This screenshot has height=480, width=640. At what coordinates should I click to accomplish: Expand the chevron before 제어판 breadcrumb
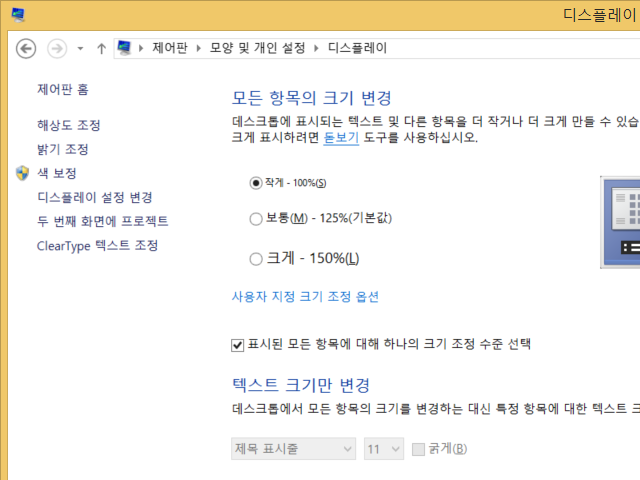[x=141, y=49]
